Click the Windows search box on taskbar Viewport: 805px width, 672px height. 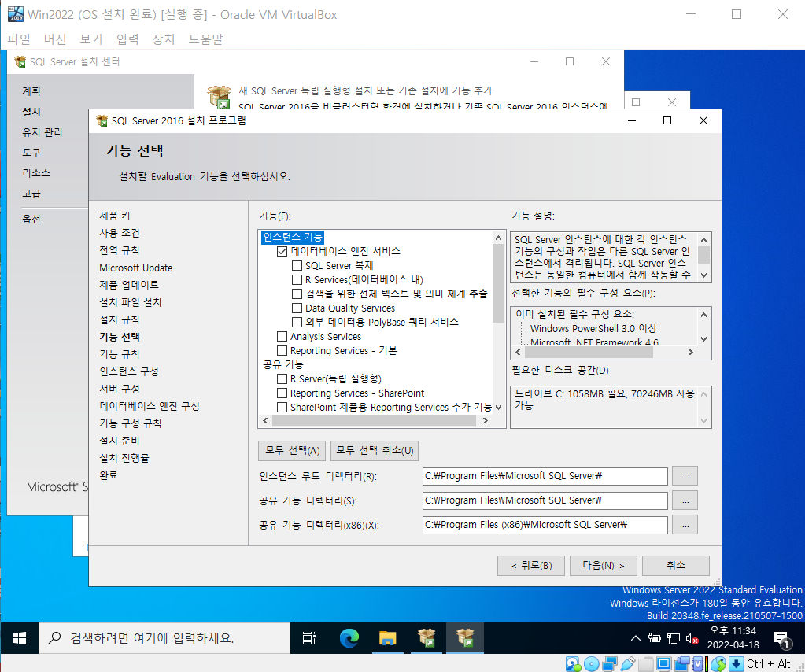(164, 638)
